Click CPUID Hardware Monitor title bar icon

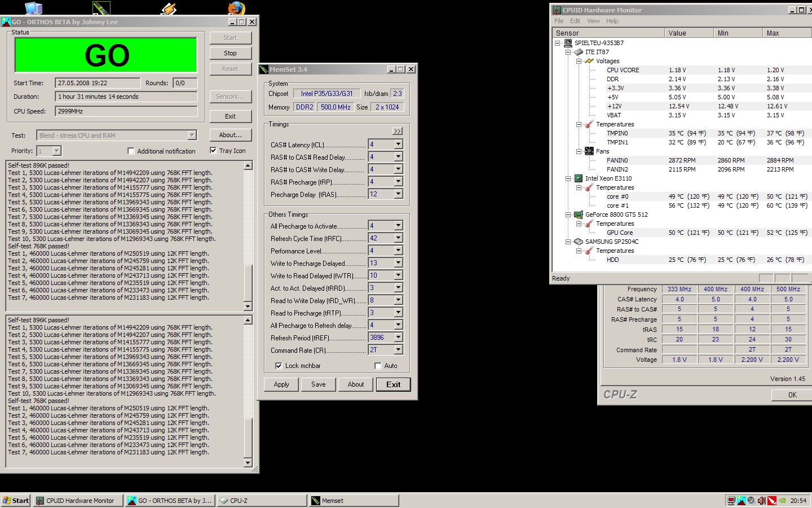557,10
